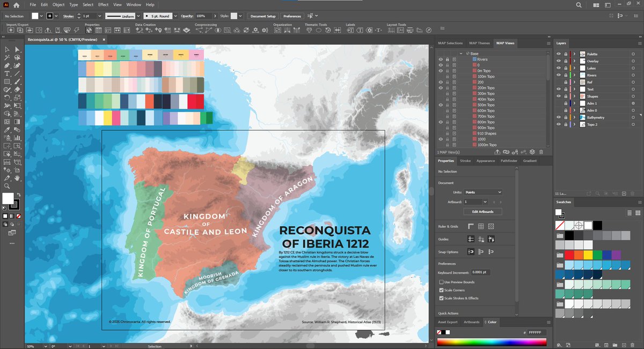This screenshot has height=349, width=644.
Task: Switch to the MAP Themes tab
Action: click(481, 43)
